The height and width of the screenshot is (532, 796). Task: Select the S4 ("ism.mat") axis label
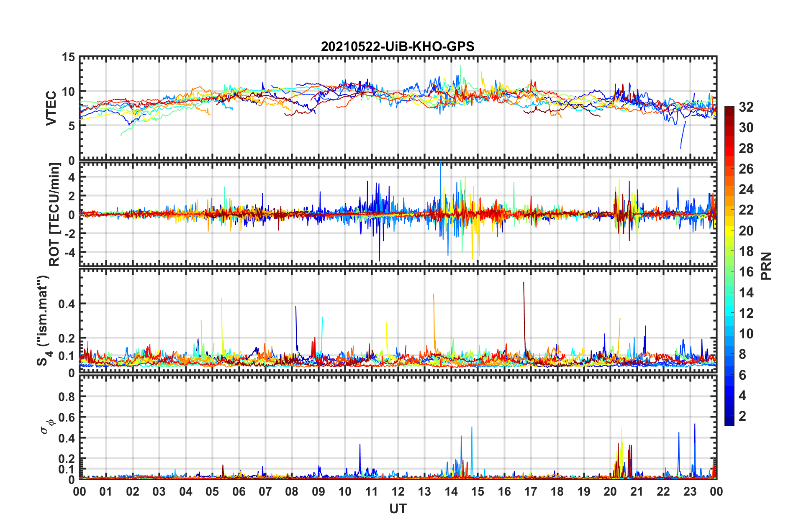44,320
